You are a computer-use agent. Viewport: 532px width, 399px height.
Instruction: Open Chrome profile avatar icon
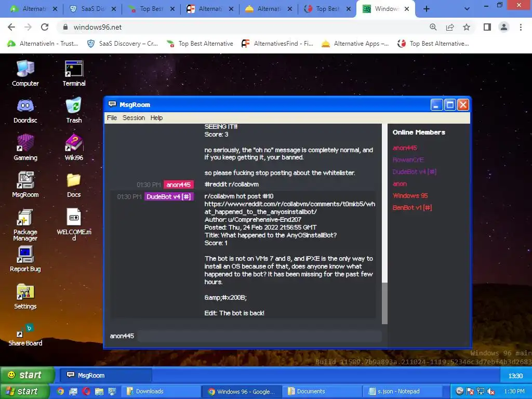tap(504, 27)
